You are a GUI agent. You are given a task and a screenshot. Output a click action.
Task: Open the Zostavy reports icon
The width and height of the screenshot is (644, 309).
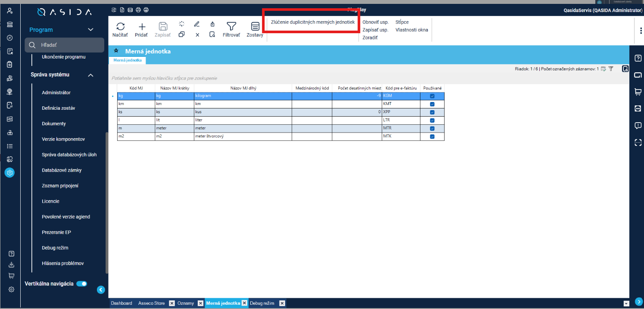[x=255, y=27]
